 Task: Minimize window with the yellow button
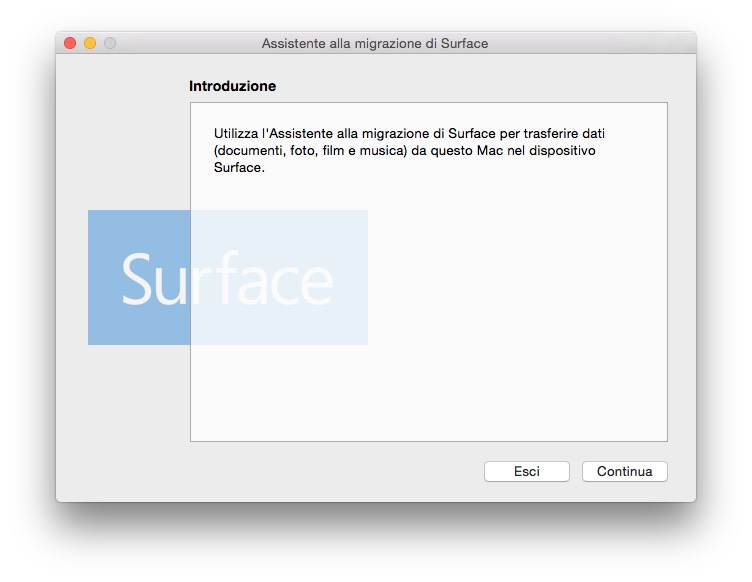[90, 43]
